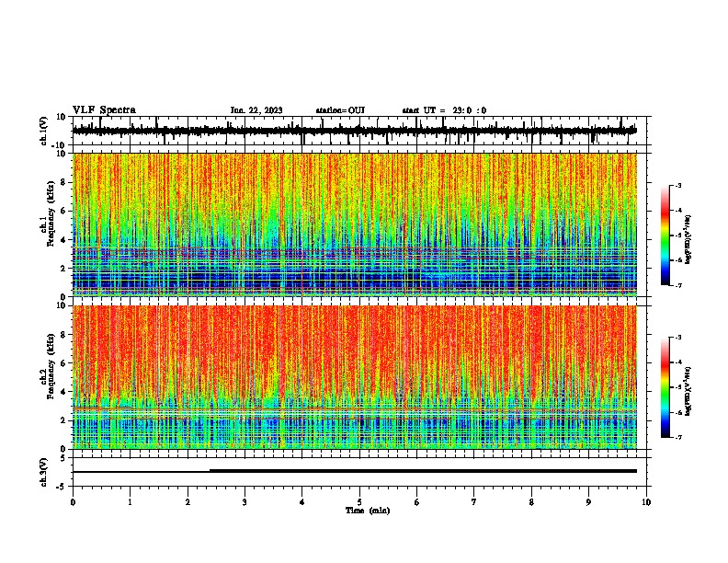Click the ch.2 color scale log(PSD) unit label
This screenshot has width=728, height=563.
(x=688, y=392)
